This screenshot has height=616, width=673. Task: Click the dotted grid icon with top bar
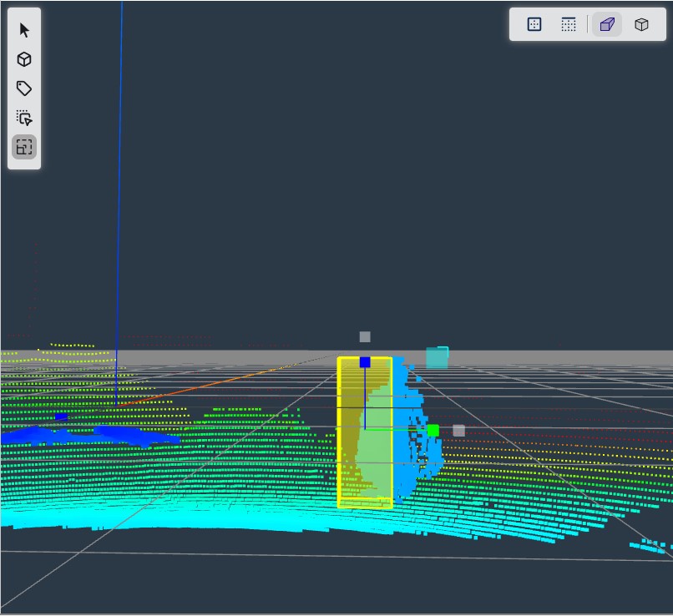(569, 24)
